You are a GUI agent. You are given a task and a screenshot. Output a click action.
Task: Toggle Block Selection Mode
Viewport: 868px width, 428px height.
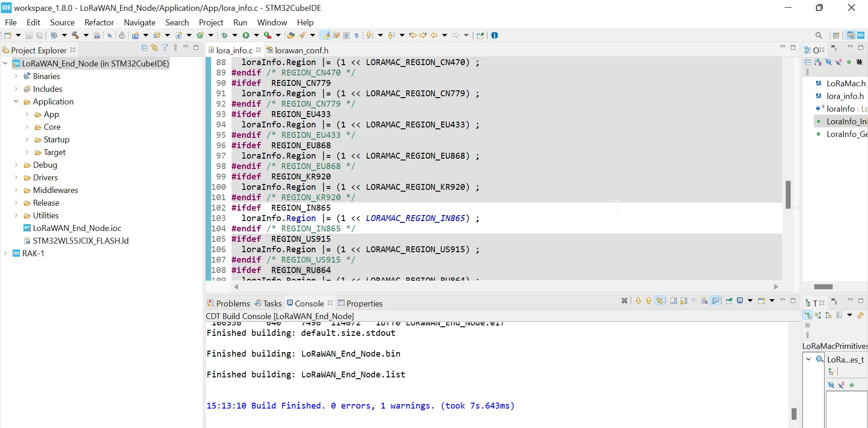click(346, 35)
